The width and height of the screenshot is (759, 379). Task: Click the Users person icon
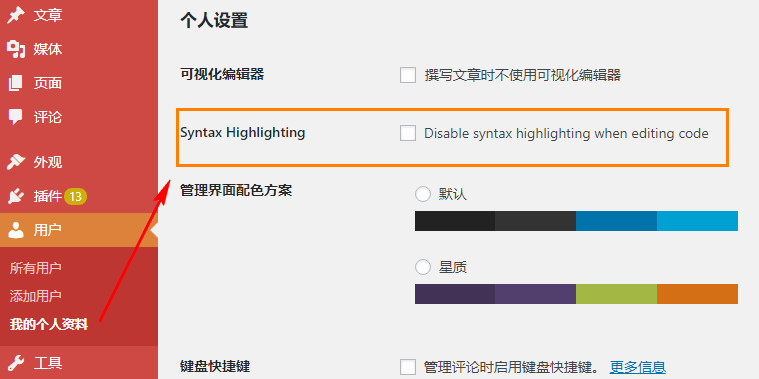[16, 230]
